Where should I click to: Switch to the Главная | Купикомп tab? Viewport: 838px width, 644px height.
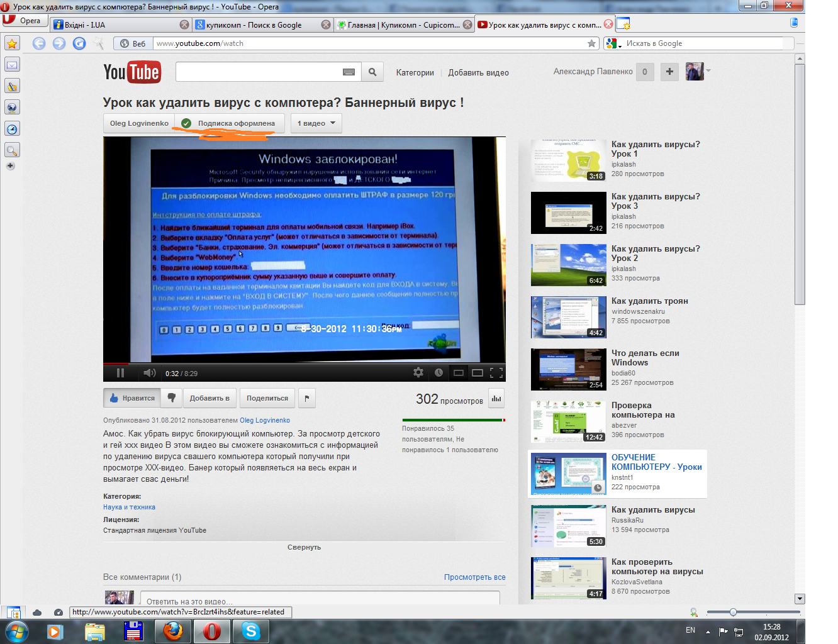click(404, 25)
